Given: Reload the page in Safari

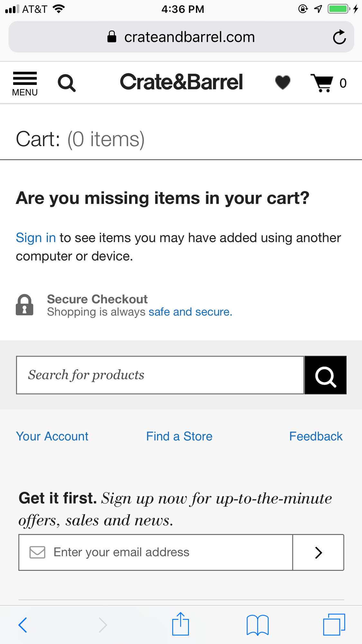Looking at the screenshot, I should pos(339,37).
